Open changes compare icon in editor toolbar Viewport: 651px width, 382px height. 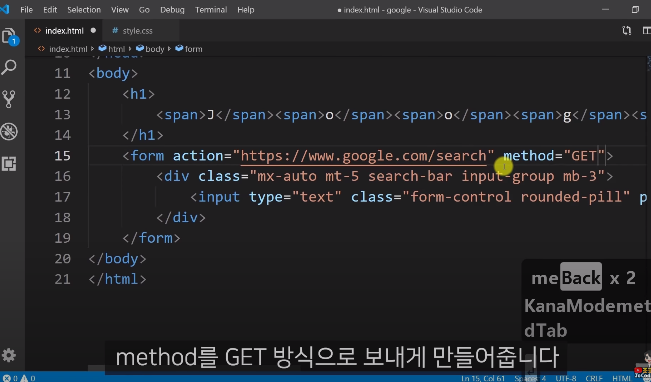[x=627, y=30]
